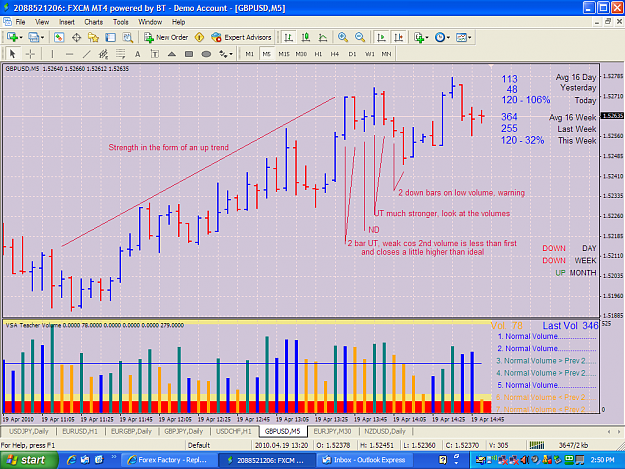The image size is (625, 469).
Task: Switch chart to candlesticks icon
Action: (x=305, y=37)
